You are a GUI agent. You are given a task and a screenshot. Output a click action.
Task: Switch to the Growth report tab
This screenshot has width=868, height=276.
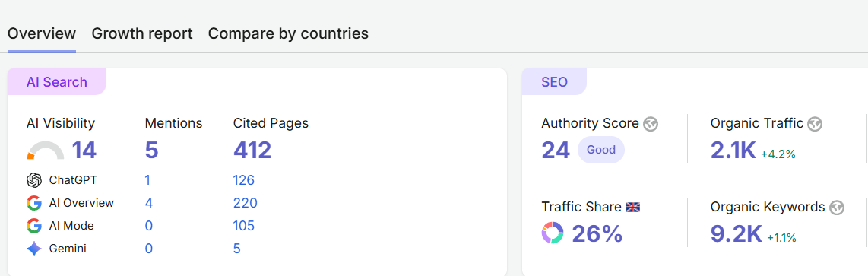click(x=142, y=33)
